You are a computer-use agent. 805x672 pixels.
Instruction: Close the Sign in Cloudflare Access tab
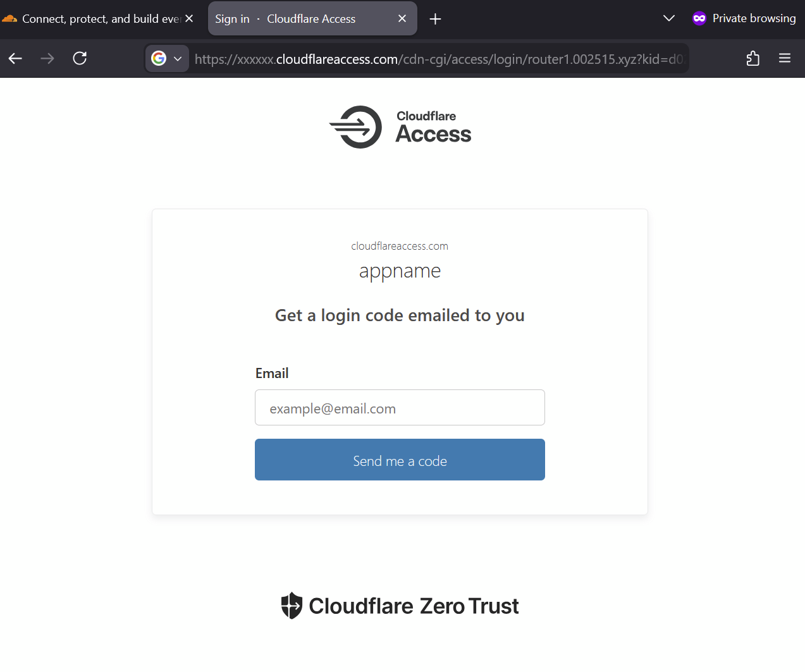pos(402,19)
